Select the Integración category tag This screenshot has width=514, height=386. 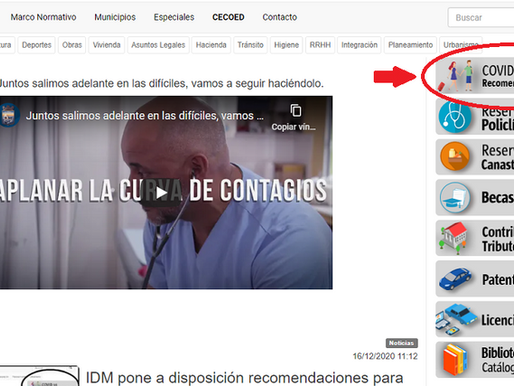359,45
